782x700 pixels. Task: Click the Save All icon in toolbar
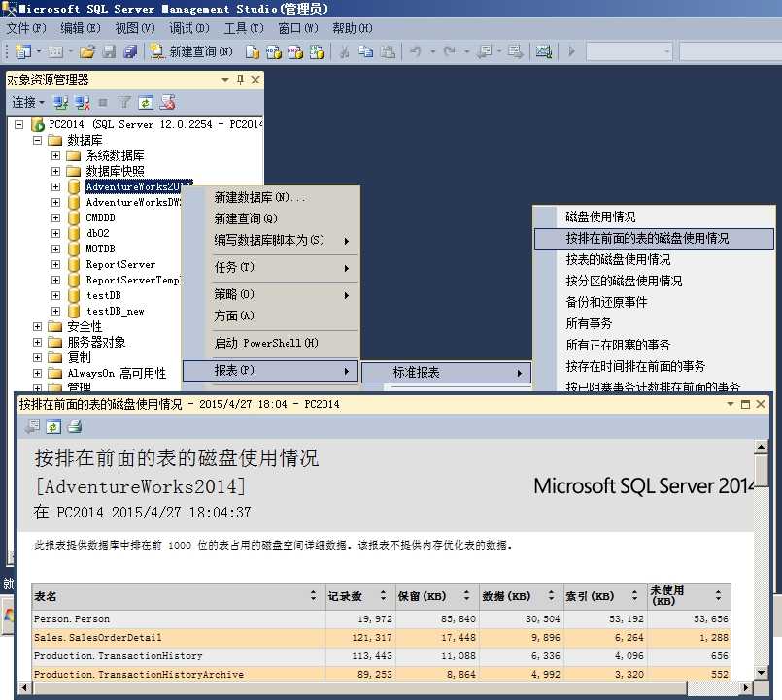[x=130, y=51]
